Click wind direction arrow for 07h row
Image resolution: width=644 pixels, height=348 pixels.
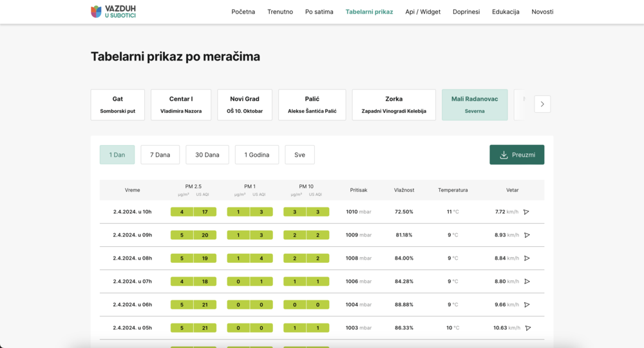coord(527,282)
